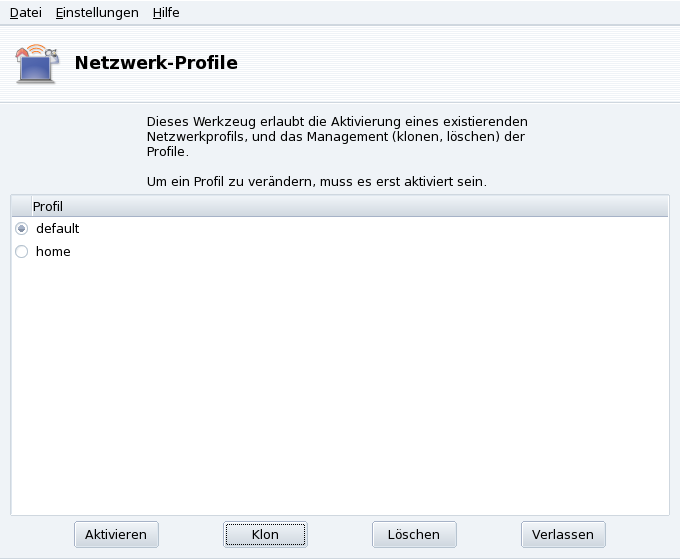Select the default profile radio button
Viewport: 680px width, 560px height.
(22, 229)
